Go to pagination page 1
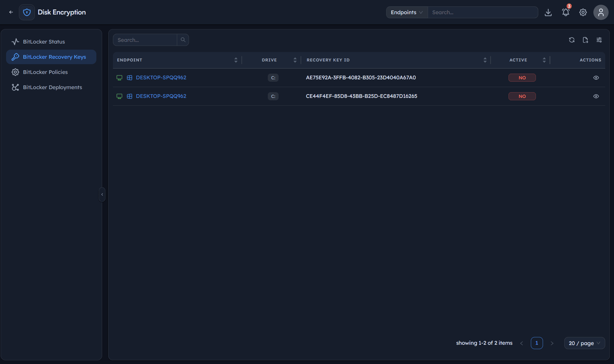Viewport: 614px width, 364px height. (x=537, y=343)
